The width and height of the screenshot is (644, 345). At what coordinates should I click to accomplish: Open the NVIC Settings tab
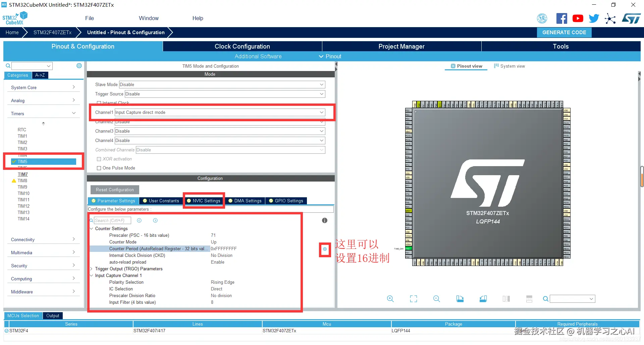point(204,201)
